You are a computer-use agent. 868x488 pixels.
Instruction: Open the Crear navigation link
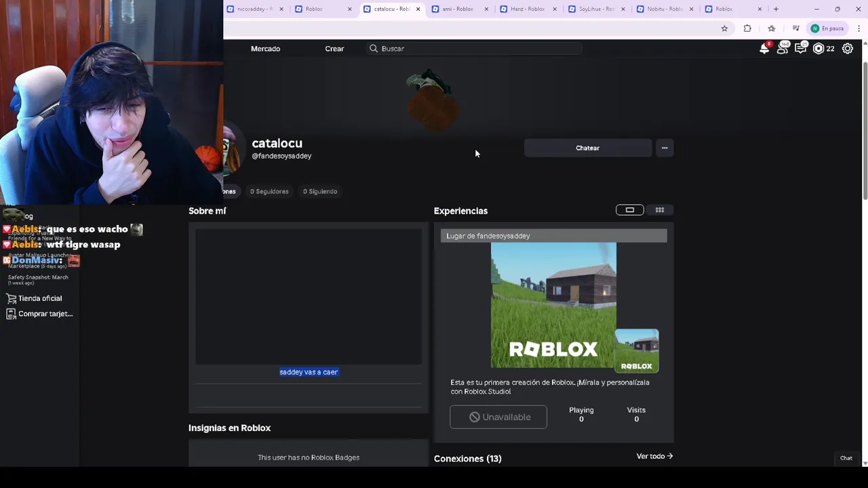coord(334,49)
